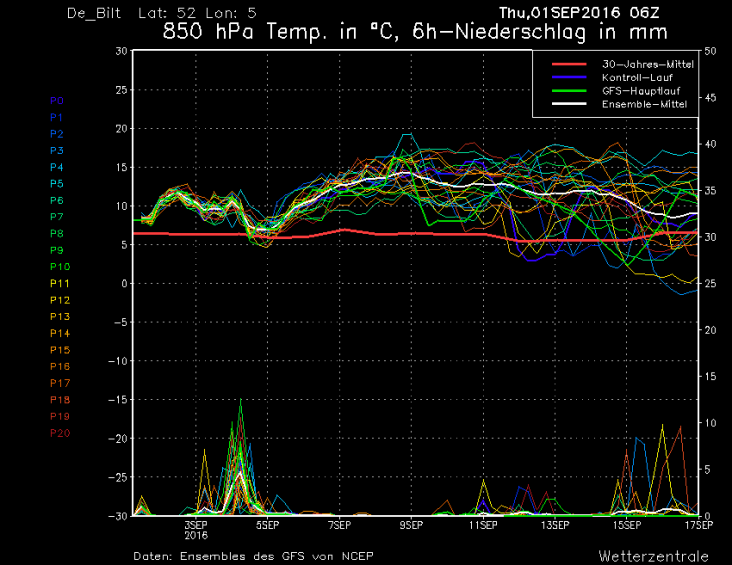Click the P11 ensemble member label
The width and height of the screenshot is (732, 565).
60,283
